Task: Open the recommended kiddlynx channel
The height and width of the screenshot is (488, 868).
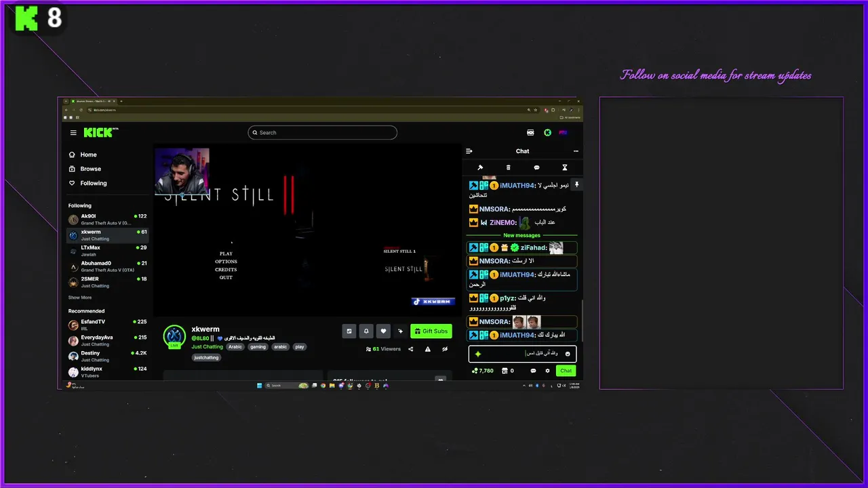Action: 107,371
